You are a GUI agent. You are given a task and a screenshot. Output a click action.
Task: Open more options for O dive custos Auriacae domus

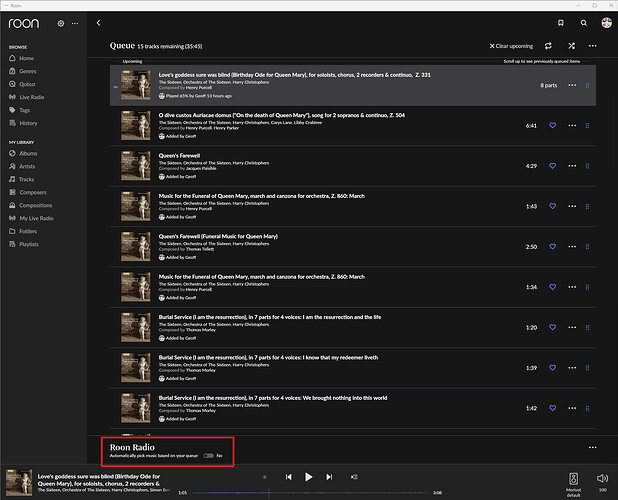tap(572, 126)
